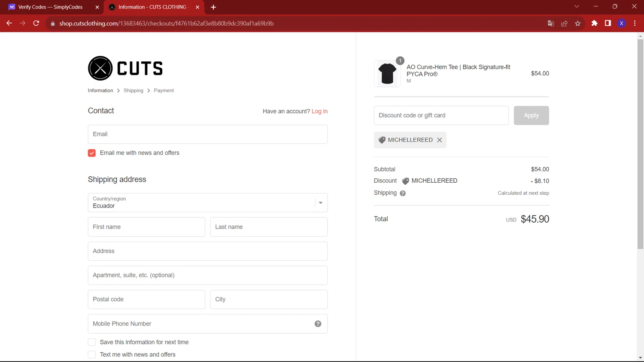The width and height of the screenshot is (644, 362).
Task: Click the browser address bar URL
Action: coord(167,24)
